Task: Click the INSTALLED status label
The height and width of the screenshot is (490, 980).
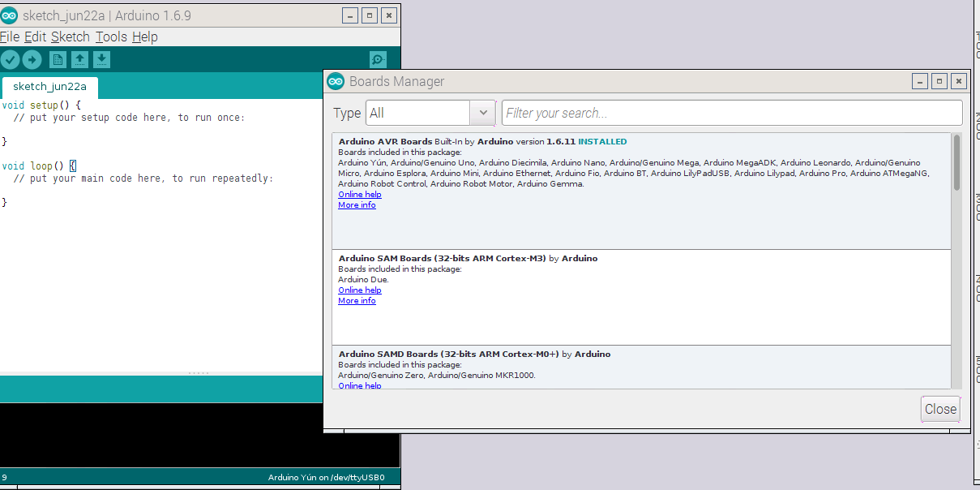Action: [602, 142]
